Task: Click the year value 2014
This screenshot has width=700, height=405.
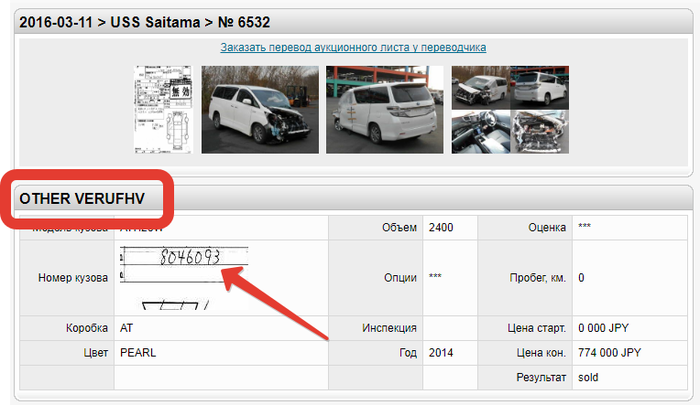Action: pyautogui.click(x=441, y=353)
